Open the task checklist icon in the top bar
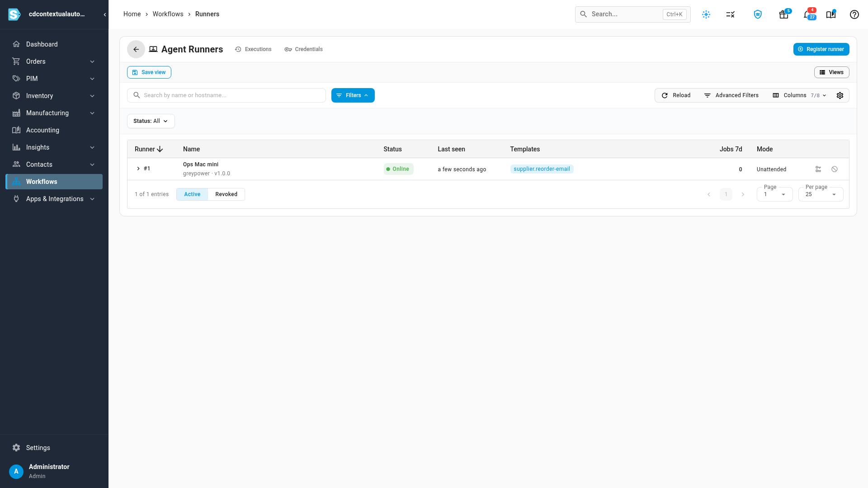The width and height of the screenshot is (868, 488). (x=731, y=14)
